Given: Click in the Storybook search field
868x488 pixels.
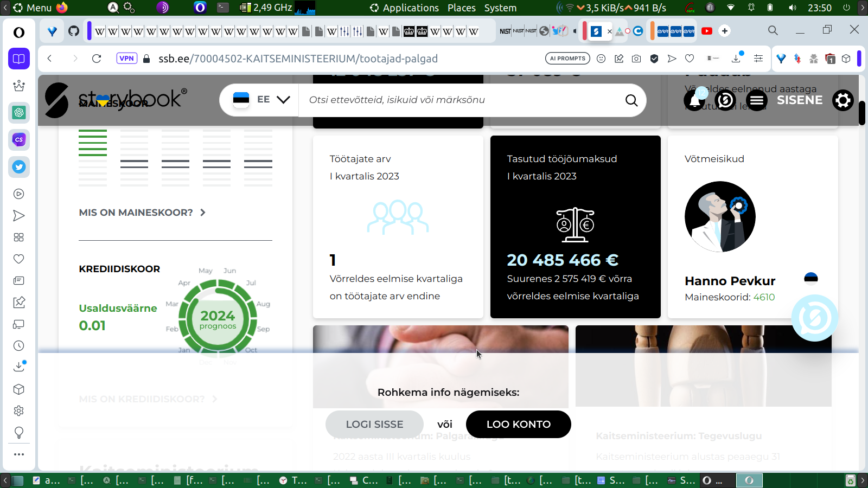Looking at the screenshot, I should 461,100.
